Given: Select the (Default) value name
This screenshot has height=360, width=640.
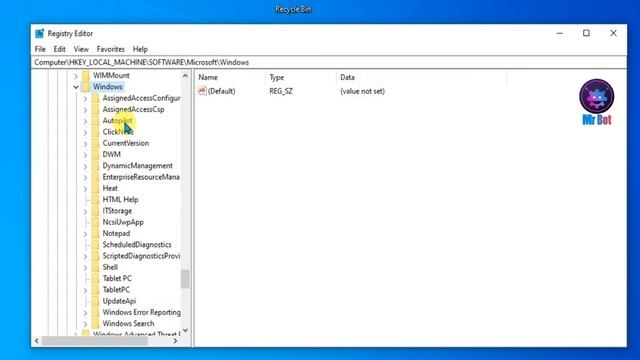Looking at the screenshot, I should (x=222, y=91).
